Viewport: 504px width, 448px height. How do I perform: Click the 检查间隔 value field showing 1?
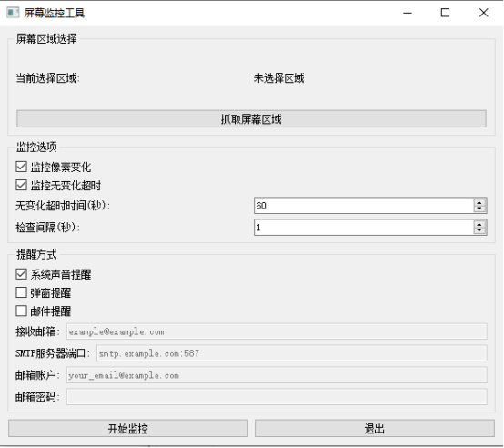364,228
